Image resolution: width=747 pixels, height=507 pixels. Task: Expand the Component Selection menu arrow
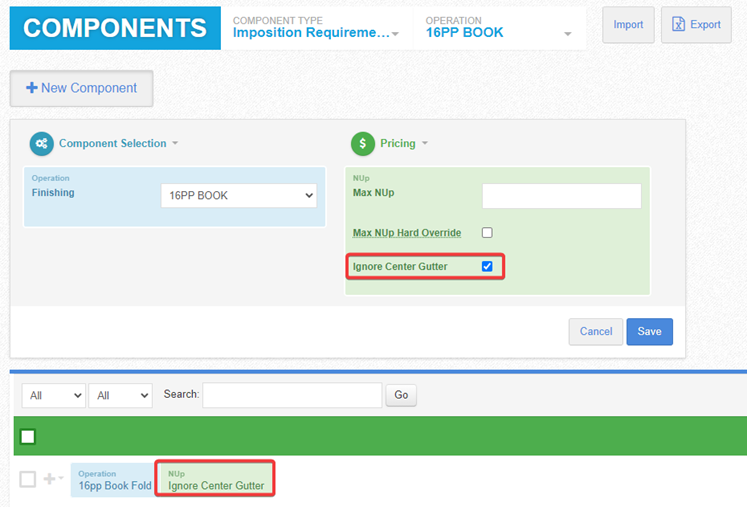point(175,143)
